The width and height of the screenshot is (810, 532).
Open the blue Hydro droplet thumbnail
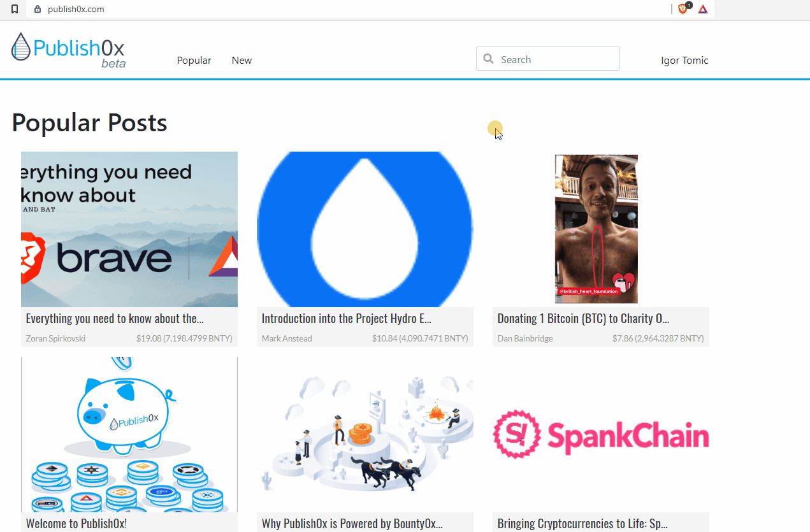[365, 229]
